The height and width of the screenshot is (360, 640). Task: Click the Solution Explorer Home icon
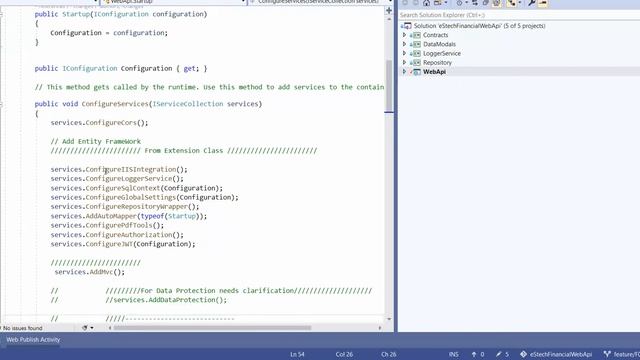click(426, 3)
